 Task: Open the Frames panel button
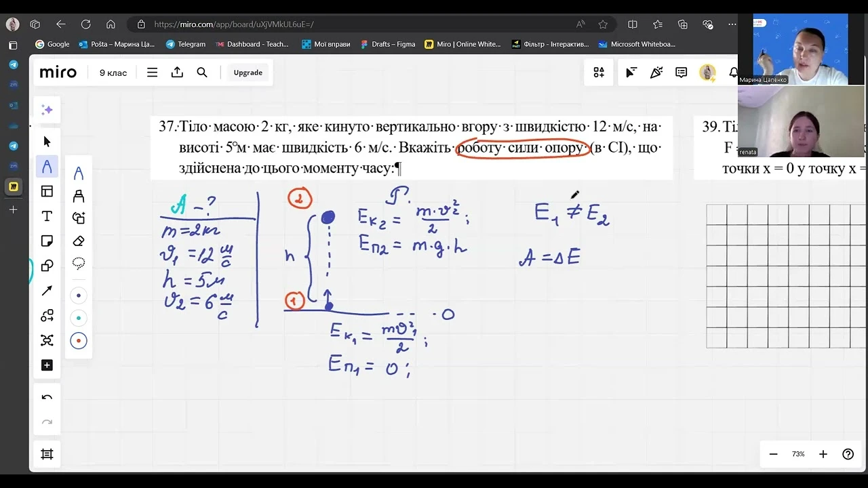click(x=47, y=454)
